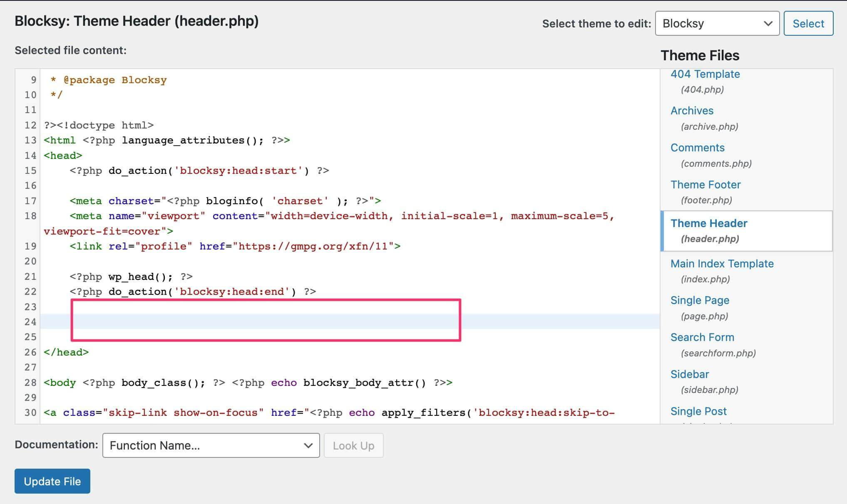This screenshot has height=504, width=847.
Task: Open the Sidebar (sidebar.php) file
Action: coord(689,374)
